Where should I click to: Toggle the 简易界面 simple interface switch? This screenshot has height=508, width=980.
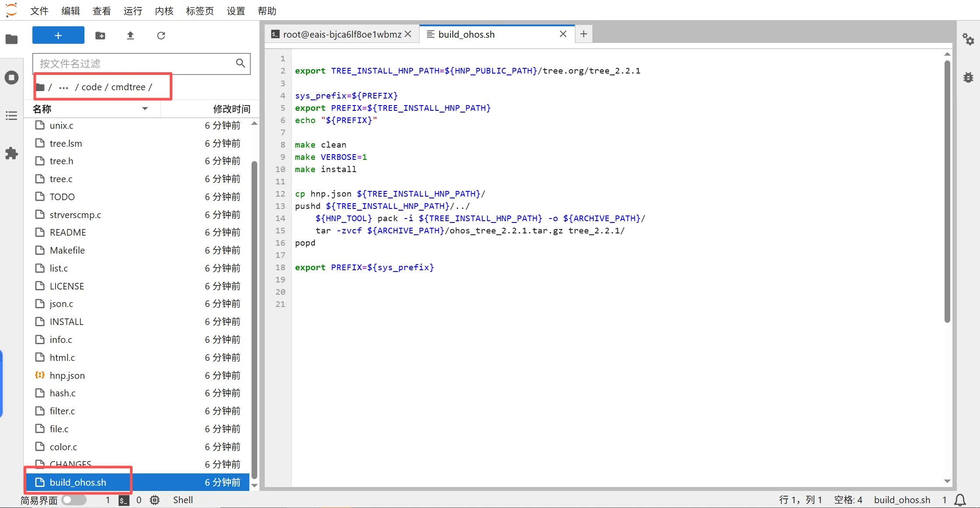coord(73,500)
